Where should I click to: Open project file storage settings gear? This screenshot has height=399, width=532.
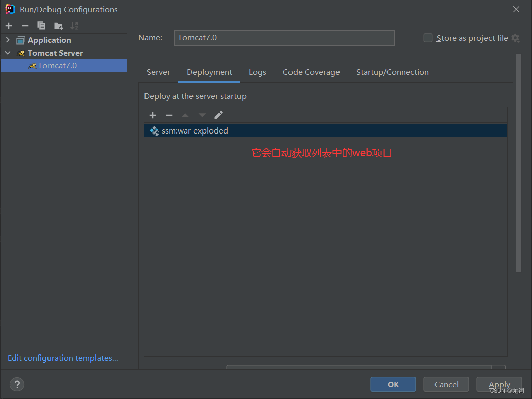tap(516, 38)
